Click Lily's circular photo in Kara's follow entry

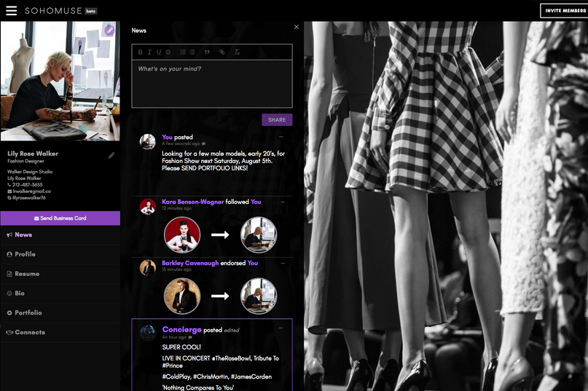[x=259, y=235]
